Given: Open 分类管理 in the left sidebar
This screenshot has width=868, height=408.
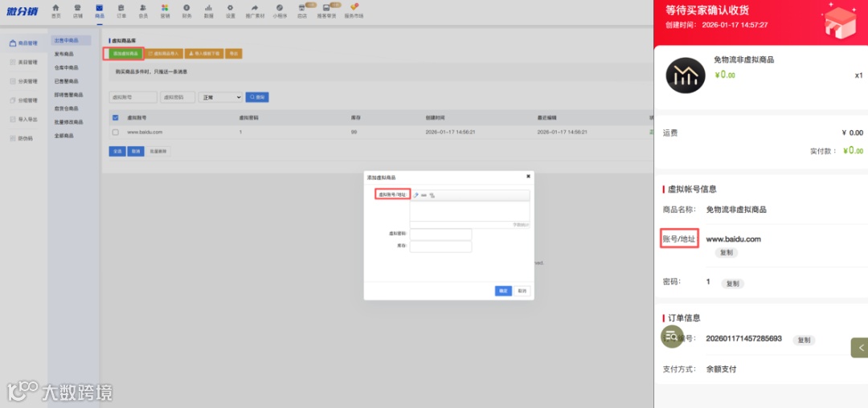Looking at the screenshot, I should click(24, 81).
